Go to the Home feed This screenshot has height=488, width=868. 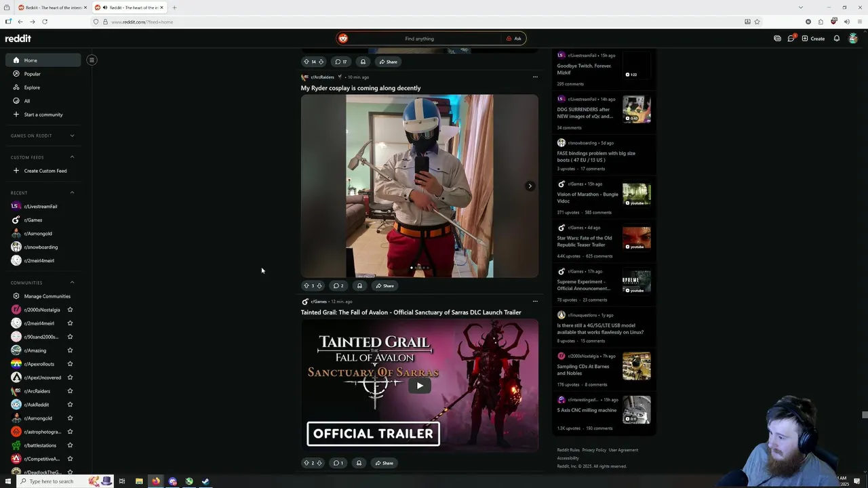(x=43, y=60)
